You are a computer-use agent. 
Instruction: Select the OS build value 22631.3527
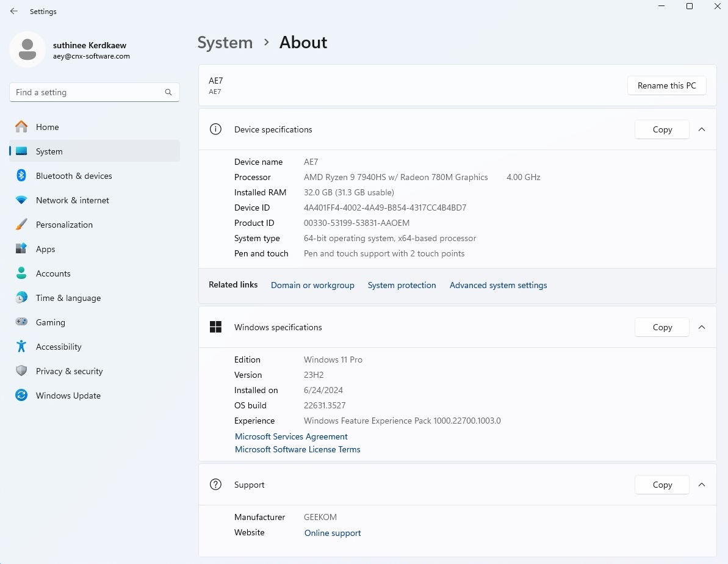coord(325,405)
